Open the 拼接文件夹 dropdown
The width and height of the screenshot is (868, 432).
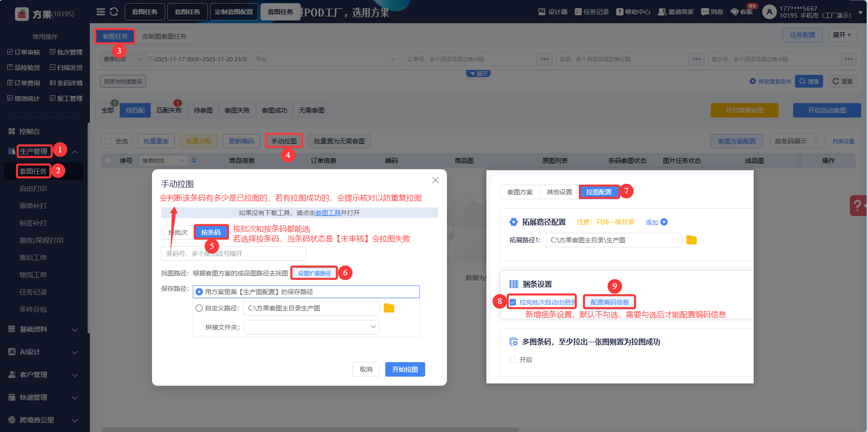pos(311,327)
